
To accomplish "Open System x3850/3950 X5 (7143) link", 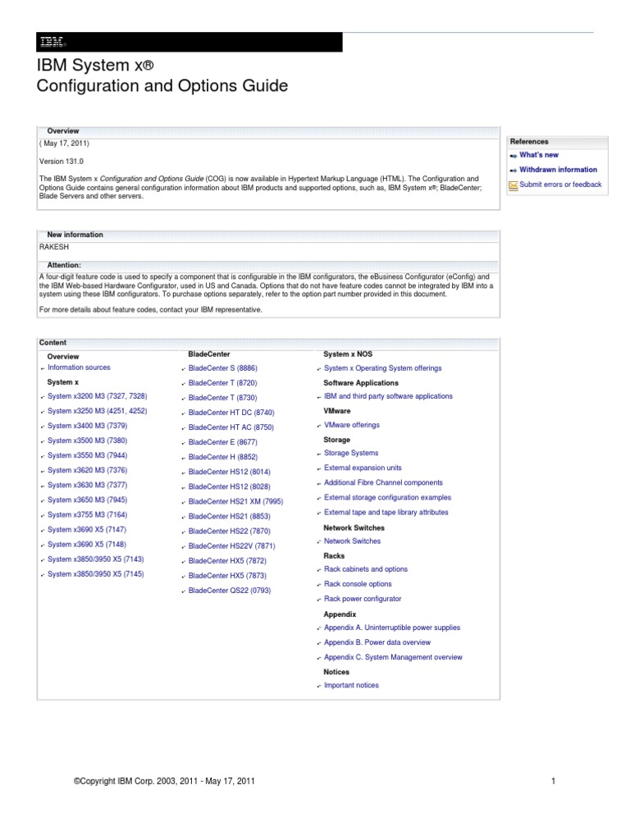I will click(x=95, y=559).
